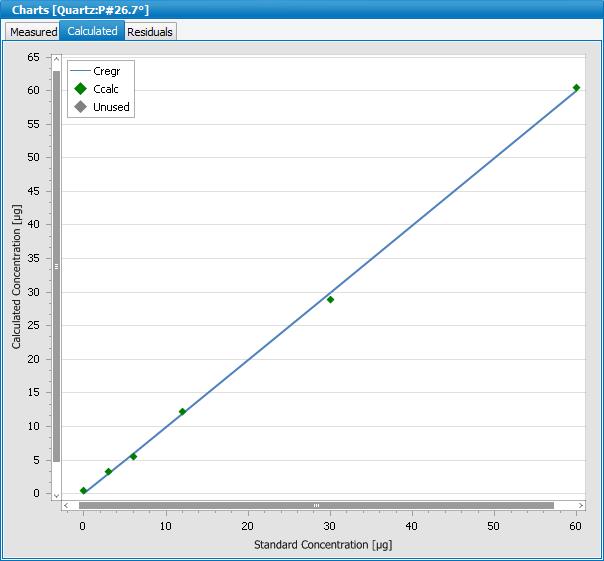Image resolution: width=604 pixels, height=561 pixels.
Task: Click the data point at 0 µg
Action: click(84, 490)
